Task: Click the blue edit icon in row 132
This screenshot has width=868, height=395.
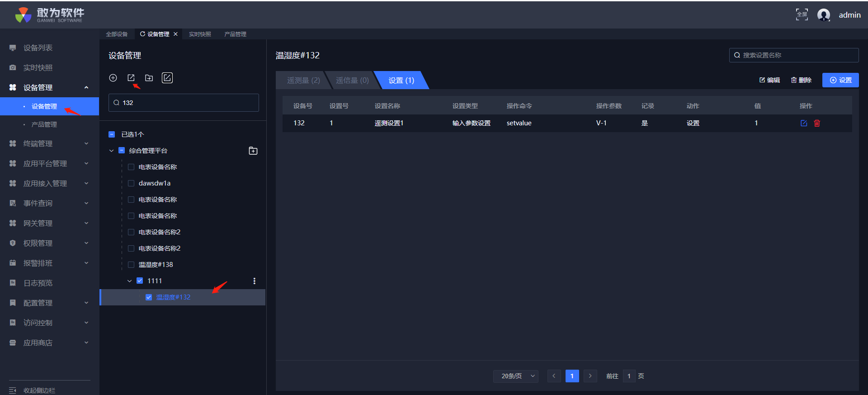Action: 804,123
